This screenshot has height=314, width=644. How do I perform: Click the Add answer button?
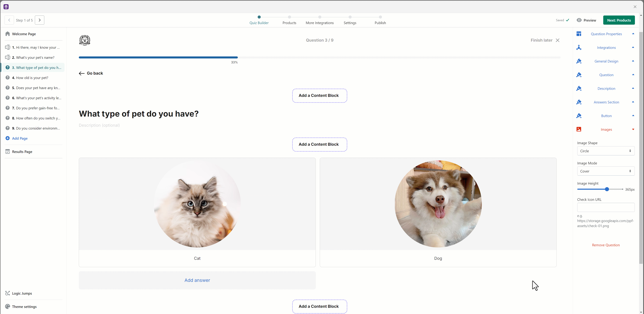[197, 280]
